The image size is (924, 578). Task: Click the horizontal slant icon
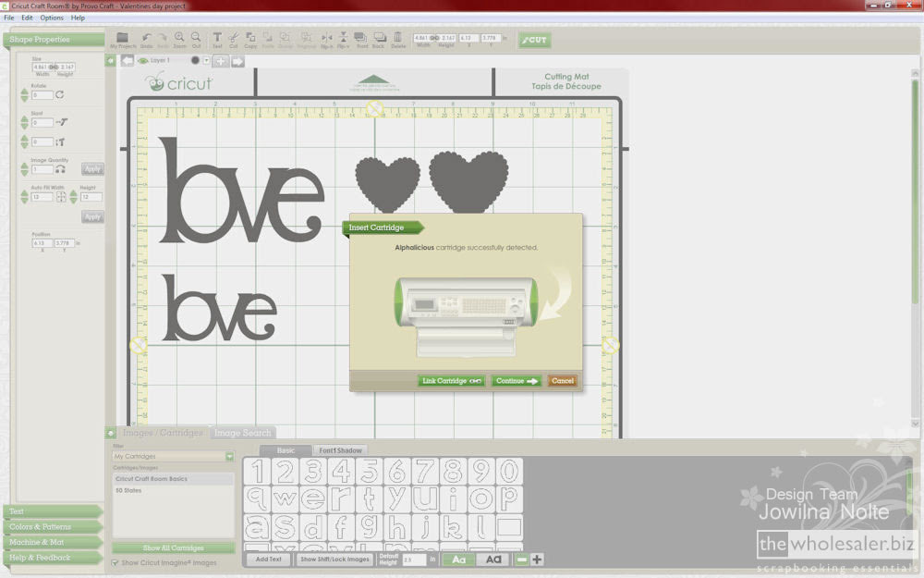click(x=61, y=122)
